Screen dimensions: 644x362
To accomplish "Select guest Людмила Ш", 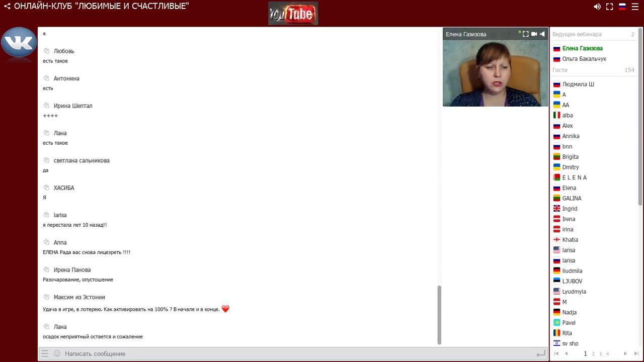I will [578, 84].
